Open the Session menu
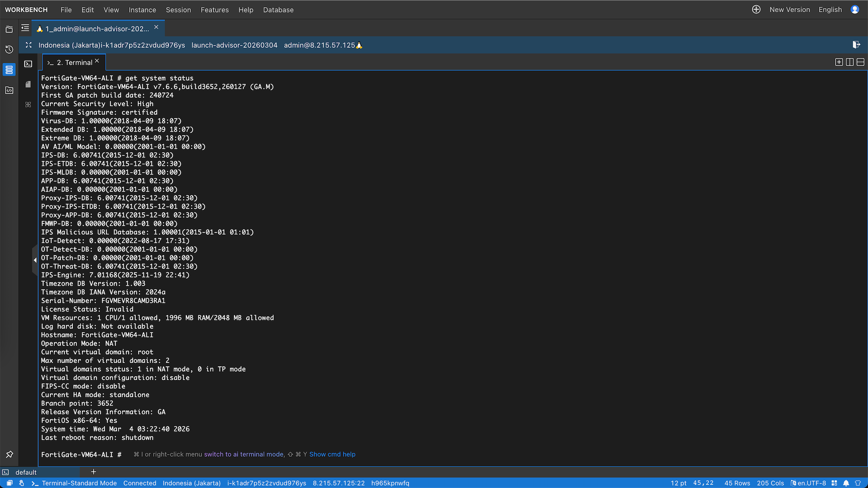This screenshot has width=868, height=488. click(178, 9)
